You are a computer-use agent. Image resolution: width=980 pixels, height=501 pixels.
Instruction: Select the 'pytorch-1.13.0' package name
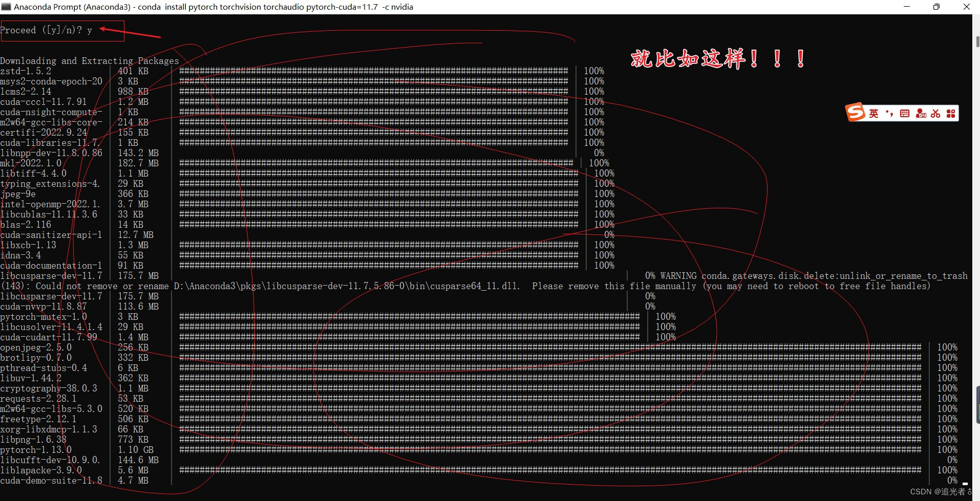(36, 450)
